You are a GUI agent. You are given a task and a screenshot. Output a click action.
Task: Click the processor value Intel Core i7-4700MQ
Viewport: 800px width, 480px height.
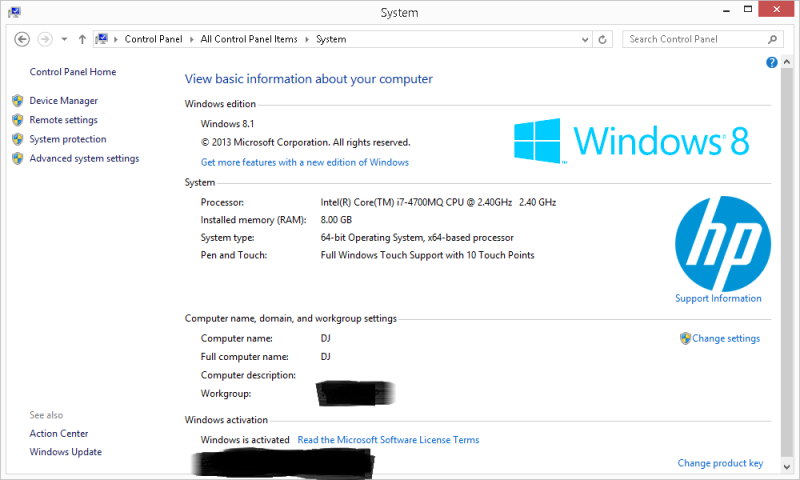pos(438,203)
